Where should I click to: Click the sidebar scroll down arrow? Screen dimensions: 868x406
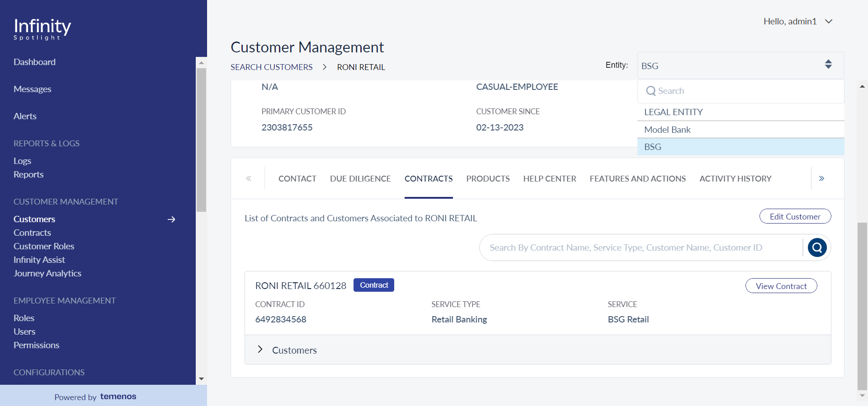tap(202, 379)
